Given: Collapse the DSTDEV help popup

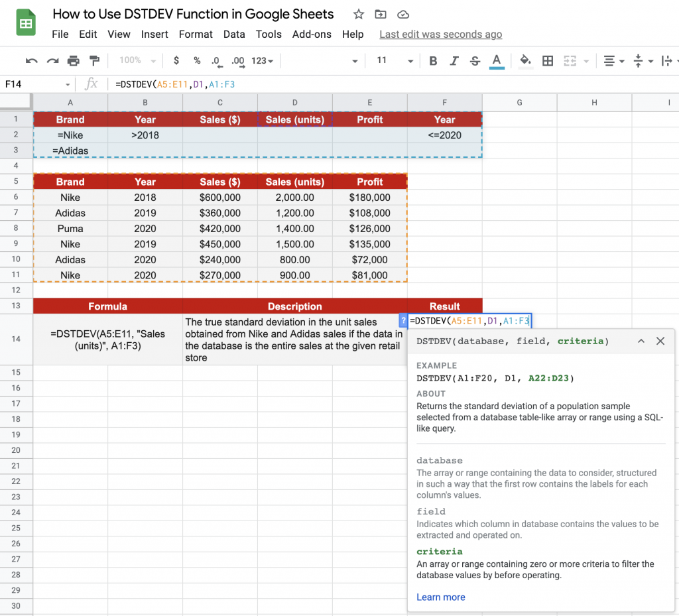Looking at the screenshot, I should 641,341.
